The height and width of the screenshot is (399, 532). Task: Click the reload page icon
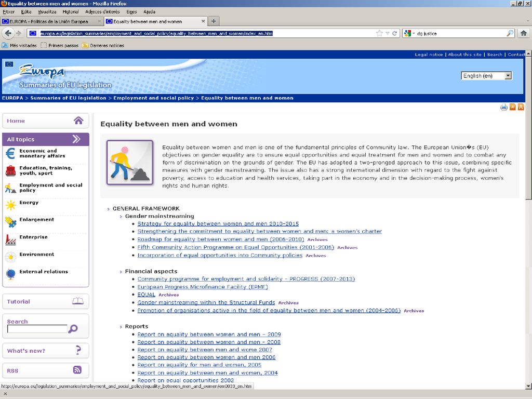tap(395, 33)
